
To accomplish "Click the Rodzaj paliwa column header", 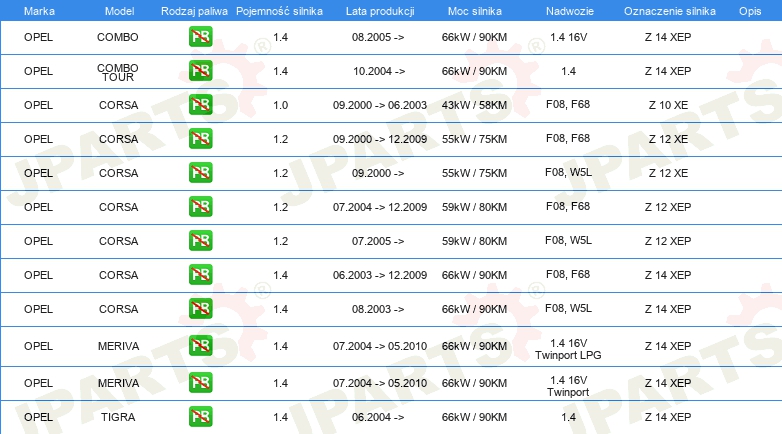I will 194,11.
